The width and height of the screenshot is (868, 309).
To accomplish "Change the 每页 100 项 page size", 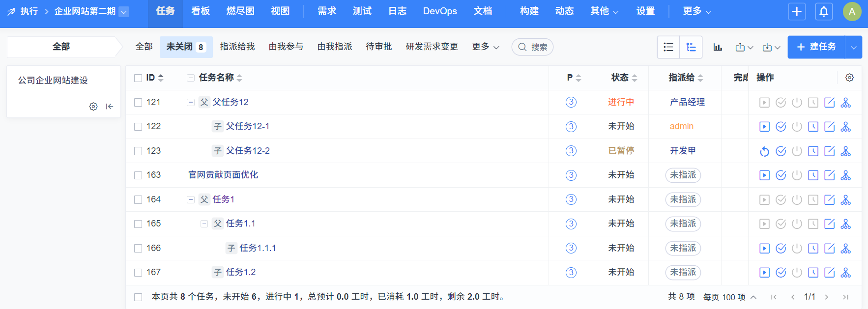I will click(x=729, y=297).
